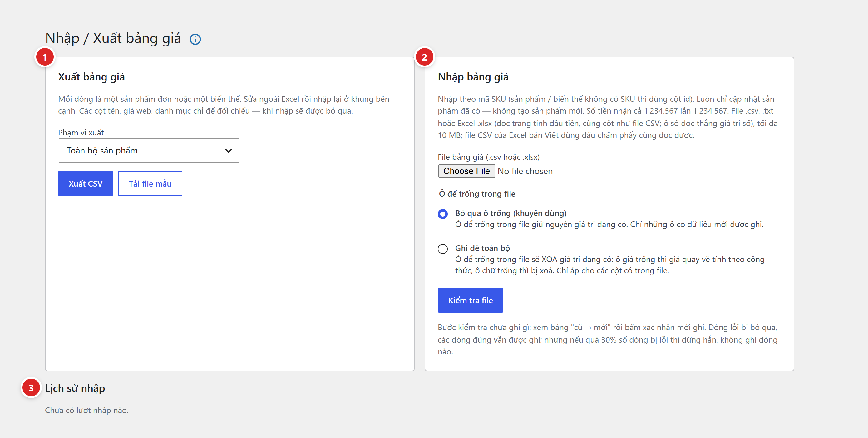Click the Lịch sử nhập heading
Screen dimensions: 868x438
pos(75,388)
